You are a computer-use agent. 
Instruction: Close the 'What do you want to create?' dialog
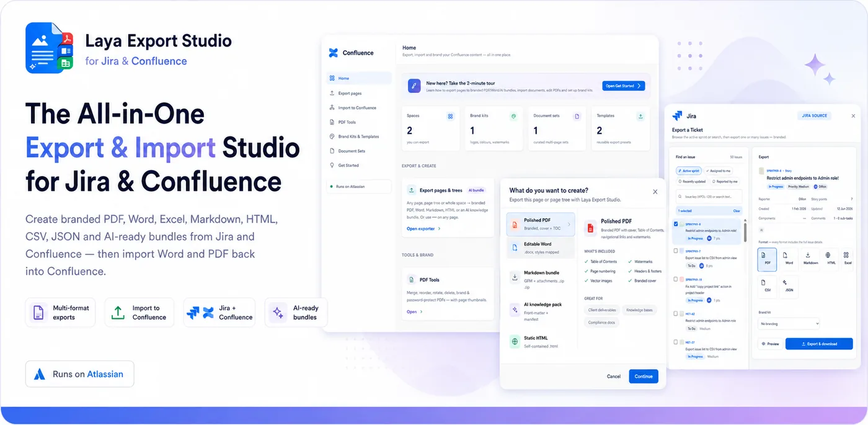click(655, 192)
